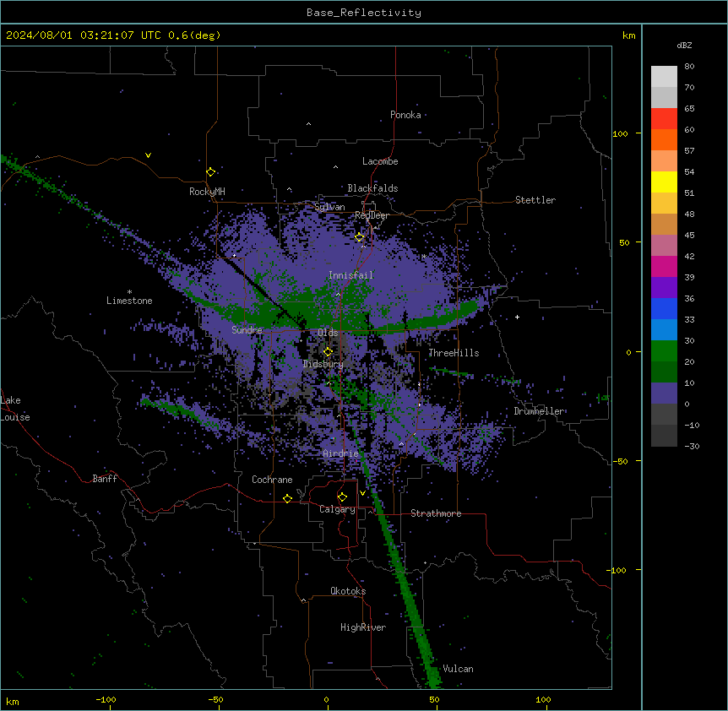Click the yellow V marker northeast of Calgary
This screenshot has width=728, height=711.
[x=362, y=493]
